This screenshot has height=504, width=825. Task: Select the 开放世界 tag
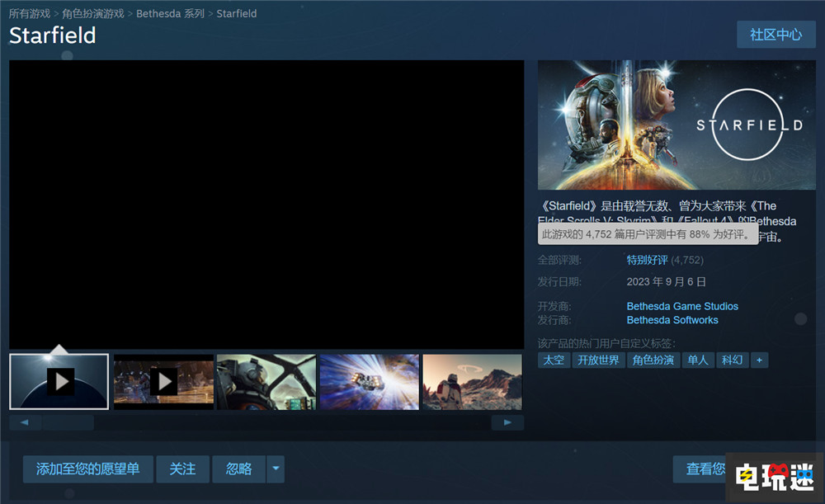[x=598, y=360]
